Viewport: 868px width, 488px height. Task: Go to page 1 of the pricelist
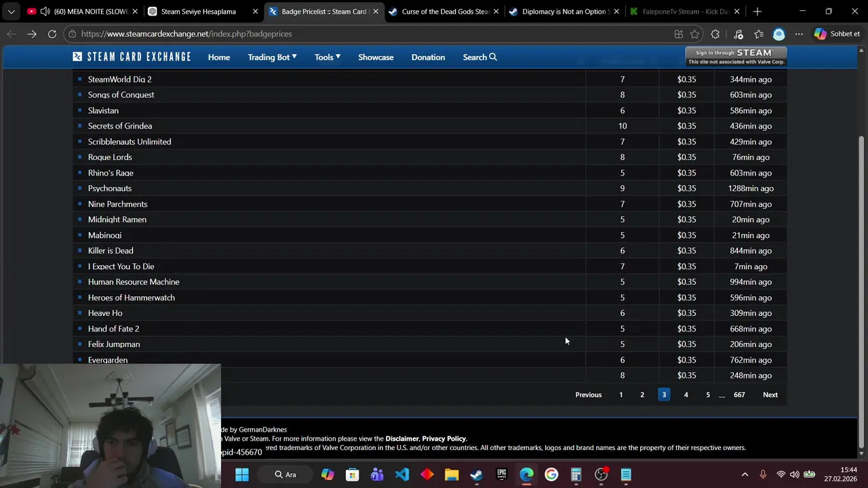(x=620, y=394)
